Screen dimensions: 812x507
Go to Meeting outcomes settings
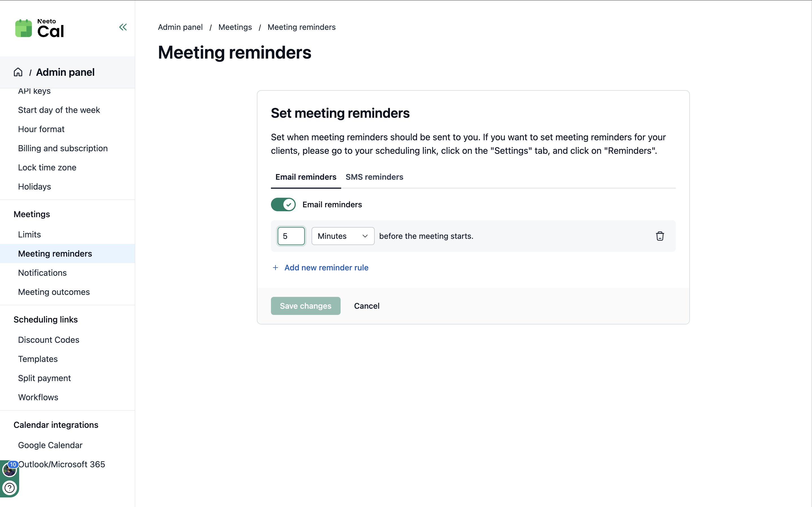[x=54, y=292]
